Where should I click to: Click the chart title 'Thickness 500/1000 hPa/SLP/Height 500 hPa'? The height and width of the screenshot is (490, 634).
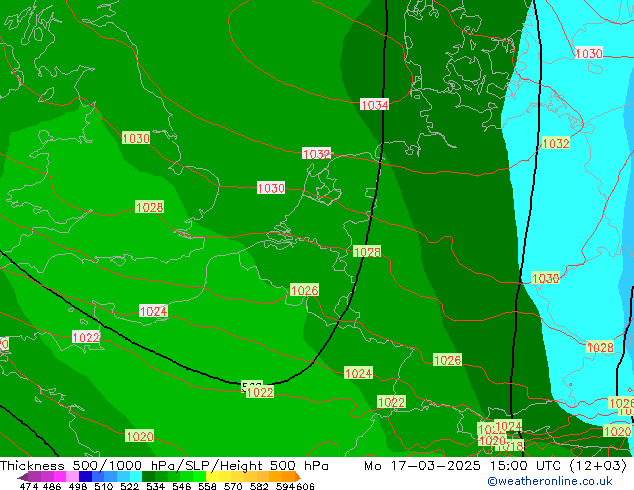click(164, 466)
